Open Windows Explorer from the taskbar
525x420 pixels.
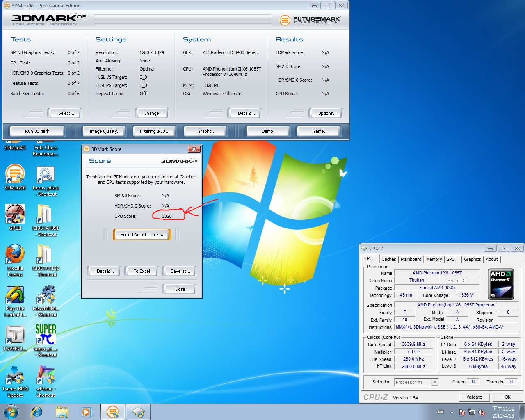(x=62, y=412)
